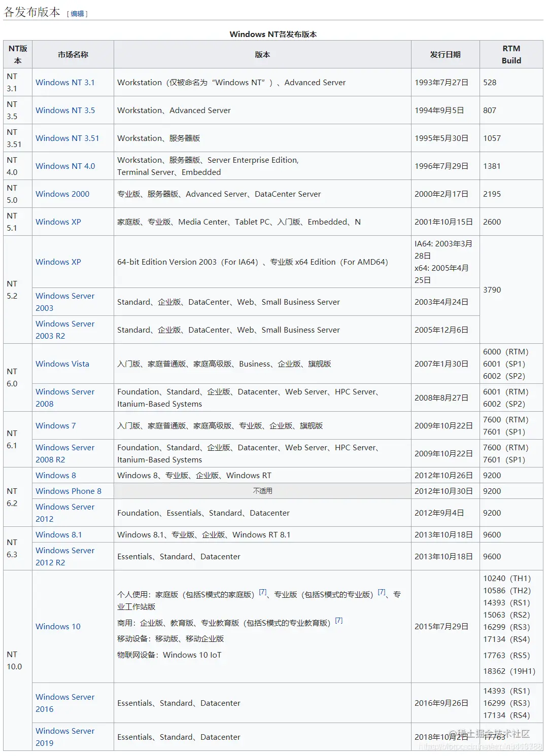
Task: Open the Windows NT 3.51 link
Action: (67, 138)
